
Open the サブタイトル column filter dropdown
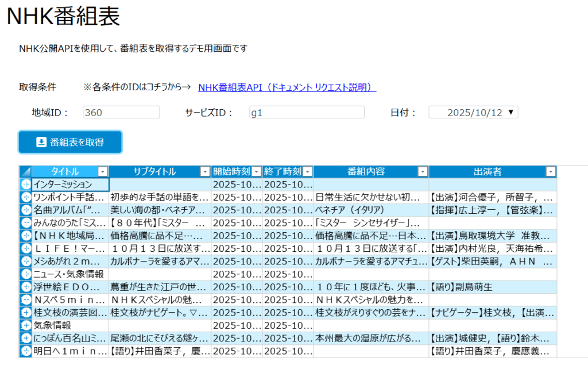click(205, 171)
